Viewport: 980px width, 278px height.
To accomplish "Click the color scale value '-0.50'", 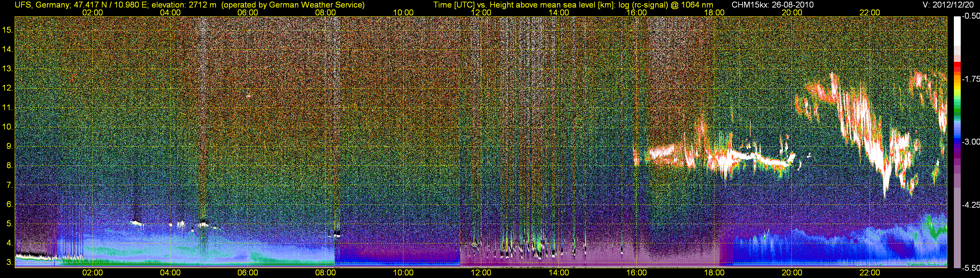I will click(971, 16).
